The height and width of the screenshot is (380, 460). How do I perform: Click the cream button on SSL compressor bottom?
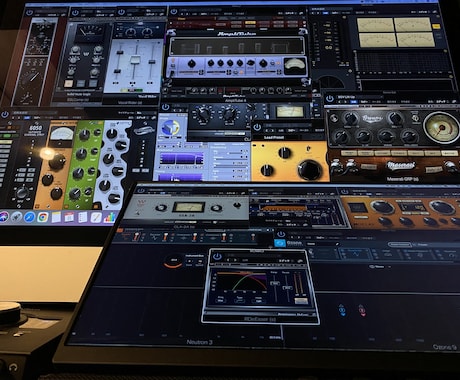(69, 83)
